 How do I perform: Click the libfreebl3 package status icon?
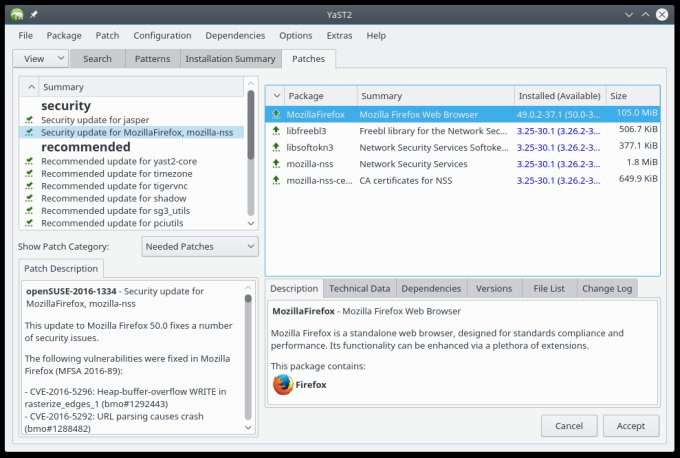[276, 131]
